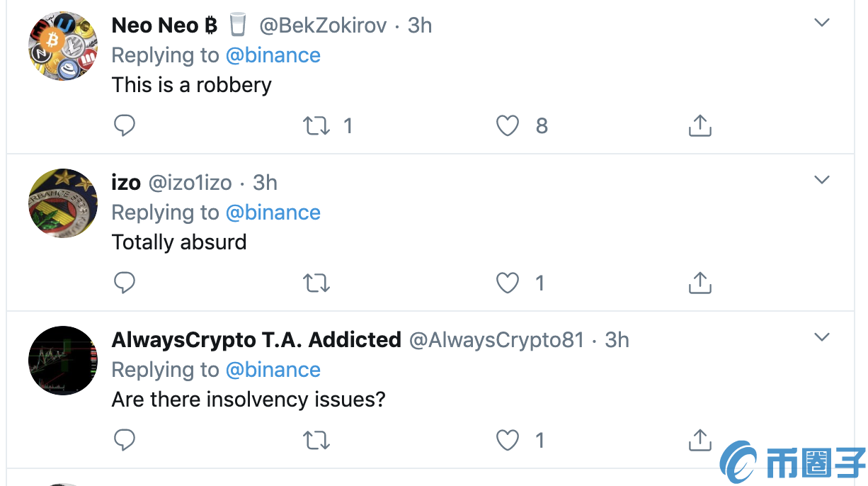This screenshot has height=486, width=868.
Task: Open the @binance link in Neo Neo's reply
Action: (x=273, y=55)
